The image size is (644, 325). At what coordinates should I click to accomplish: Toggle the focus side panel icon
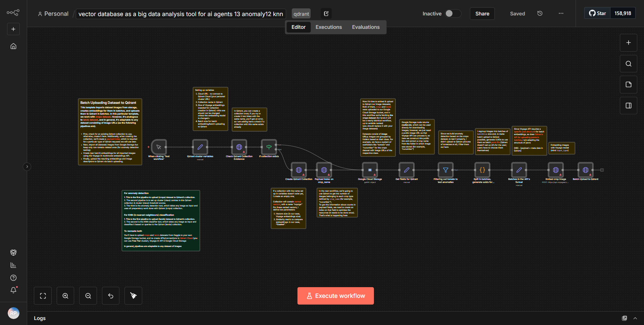coord(628,106)
